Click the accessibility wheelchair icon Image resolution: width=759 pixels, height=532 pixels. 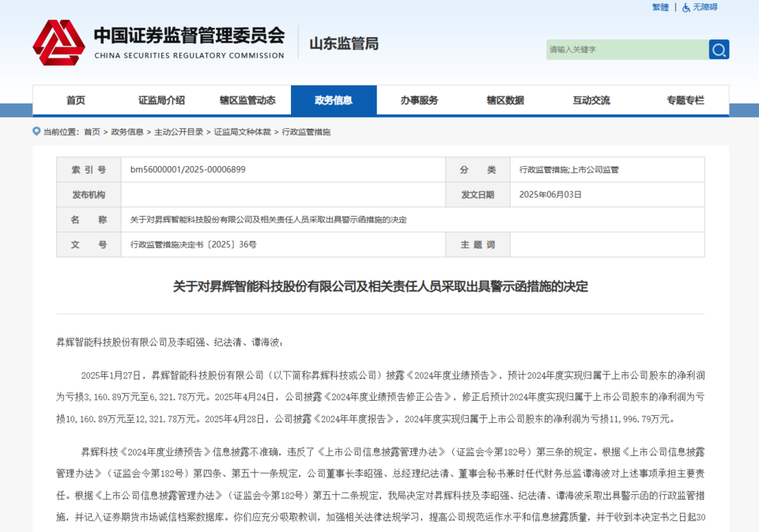(686, 7)
